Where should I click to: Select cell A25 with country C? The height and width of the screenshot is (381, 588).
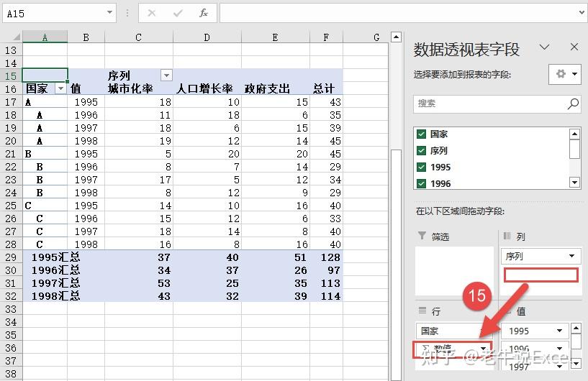(x=45, y=206)
